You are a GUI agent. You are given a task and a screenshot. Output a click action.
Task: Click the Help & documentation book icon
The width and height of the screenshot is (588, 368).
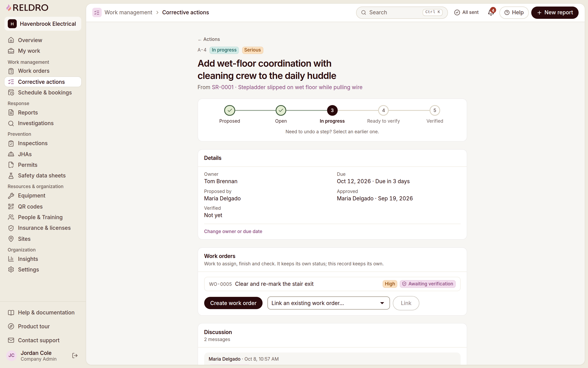click(x=11, y=313)
